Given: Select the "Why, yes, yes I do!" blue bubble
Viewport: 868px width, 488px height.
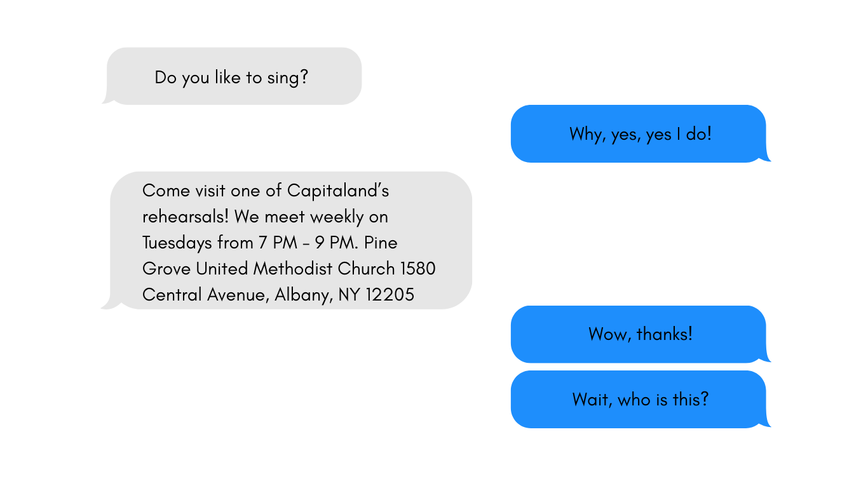Looking at the screenshot, I should [x=641, y=133].
